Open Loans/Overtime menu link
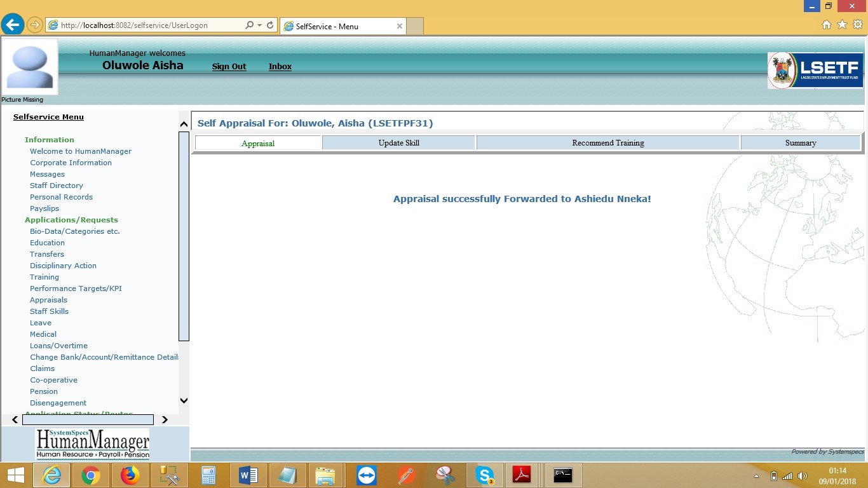Viewport: 868px width, 488px height. 58,346
